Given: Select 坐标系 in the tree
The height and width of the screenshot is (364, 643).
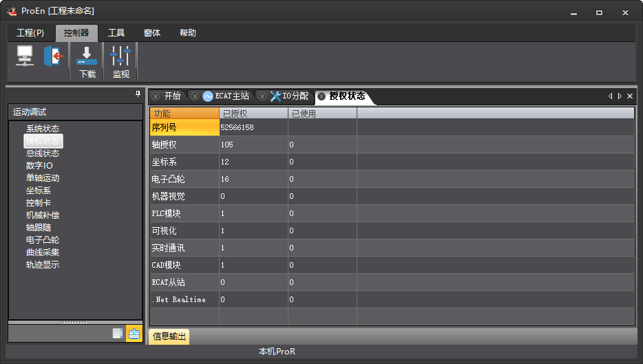Looking at the screenshot, I should click(x=39, y=191).
